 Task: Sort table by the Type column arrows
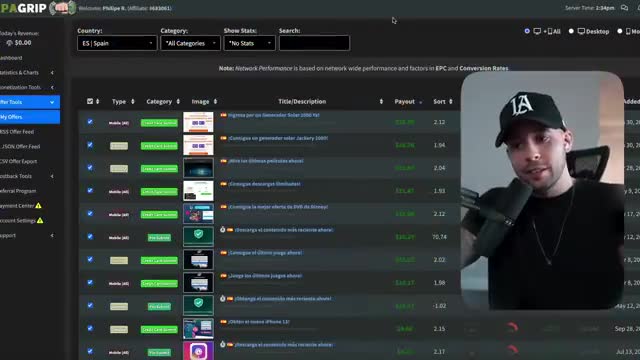click(x=133, y=102)
